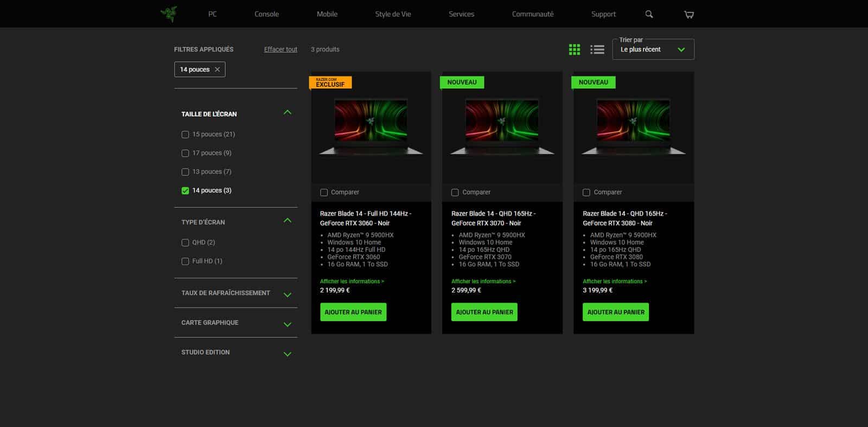Expand the Studio Edition section

point(288,354)
